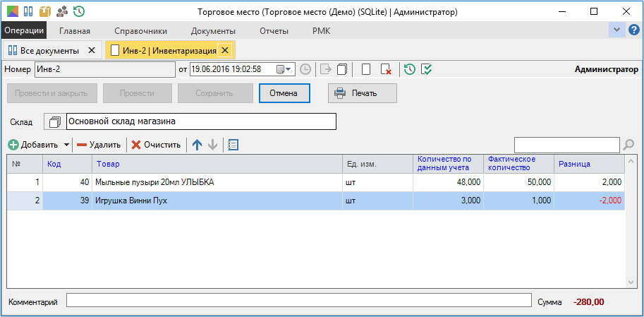Select row Мыльные пузыри 20мл УЛЫБКА
This screenshot has width=644, height=317.
point(316,183)
